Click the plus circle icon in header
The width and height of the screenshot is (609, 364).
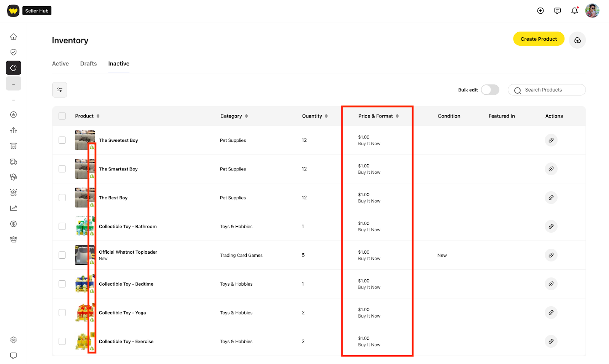point(540,11)
